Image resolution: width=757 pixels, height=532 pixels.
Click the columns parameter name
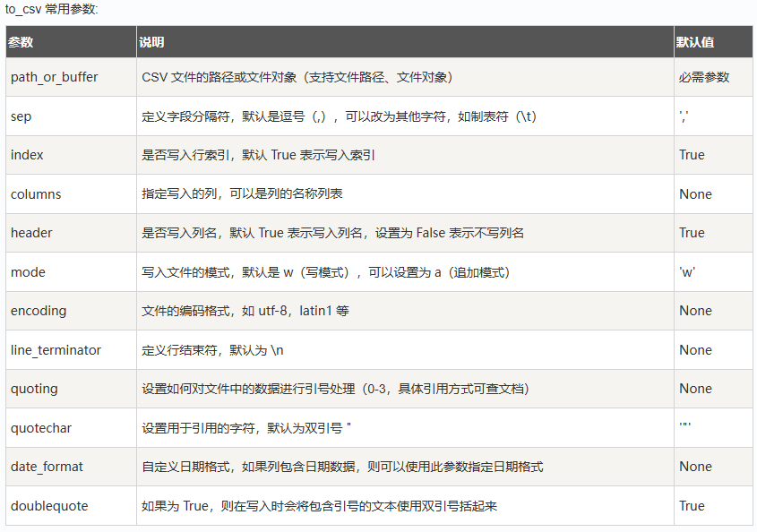coord(36,194)
